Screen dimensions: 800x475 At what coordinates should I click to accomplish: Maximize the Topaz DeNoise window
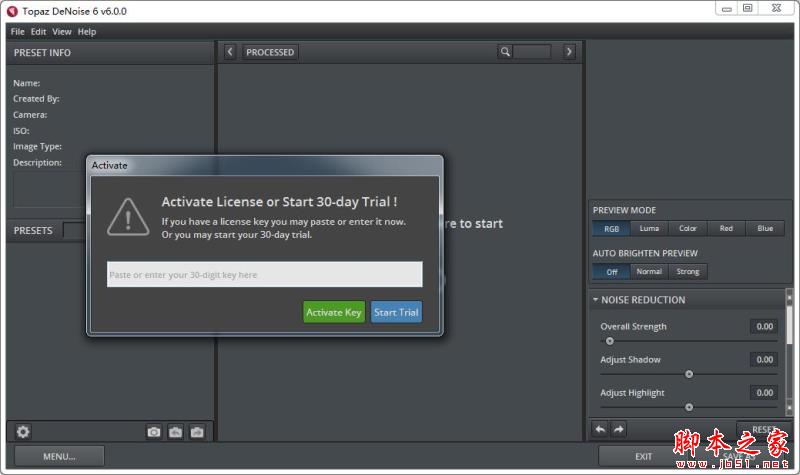click(x=747, y=9)
